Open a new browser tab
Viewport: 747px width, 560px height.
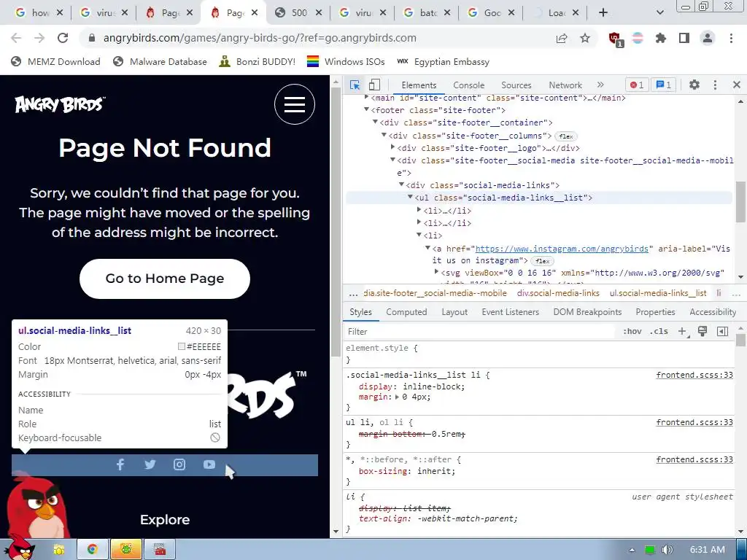603,12
